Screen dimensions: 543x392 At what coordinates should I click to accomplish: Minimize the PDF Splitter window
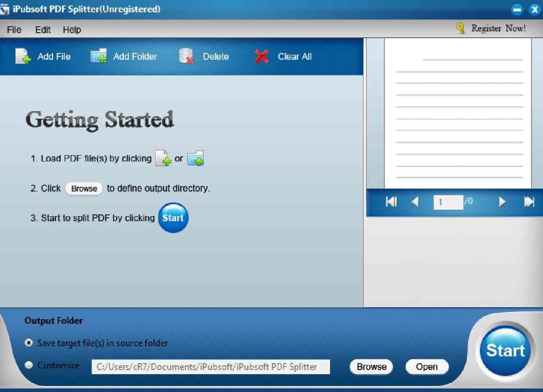point(517,9)
